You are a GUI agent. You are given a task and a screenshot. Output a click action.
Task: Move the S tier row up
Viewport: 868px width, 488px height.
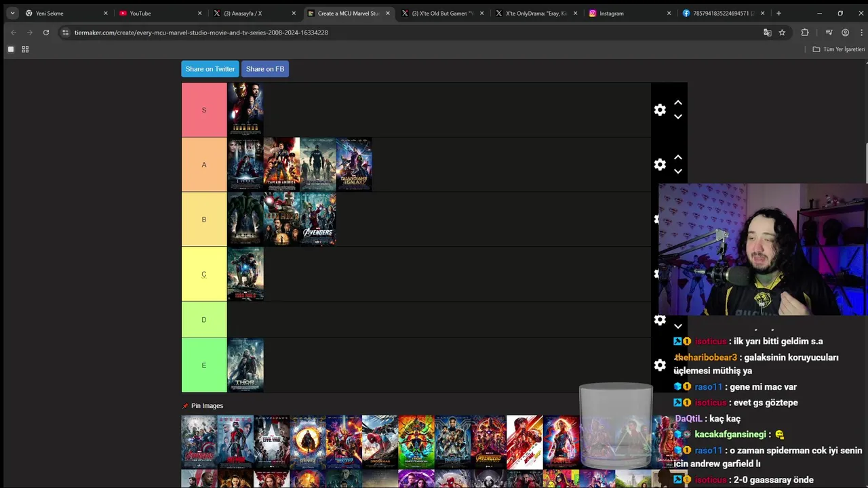tap(677, 103)
